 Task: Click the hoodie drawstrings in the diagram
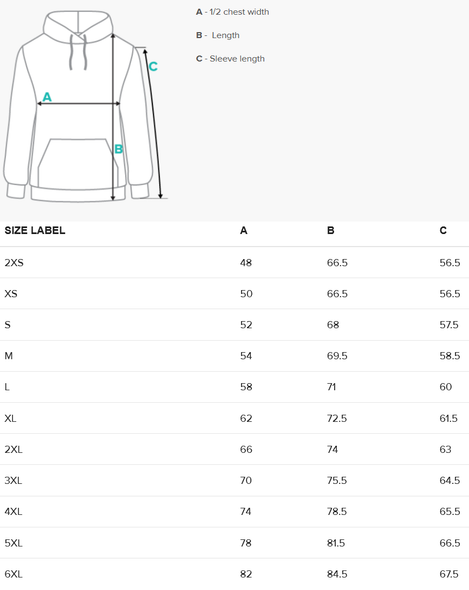[x=78, y=52]
